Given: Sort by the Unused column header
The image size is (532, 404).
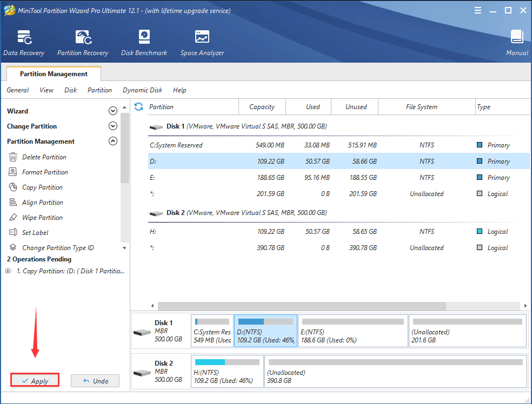Looking at the screenshot, I should 355,107.
